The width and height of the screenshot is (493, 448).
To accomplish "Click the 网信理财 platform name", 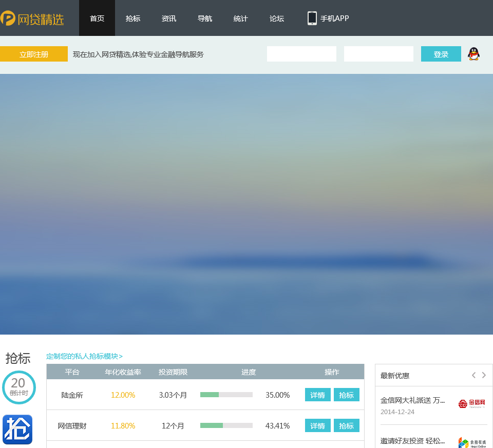I will [72, 426].
